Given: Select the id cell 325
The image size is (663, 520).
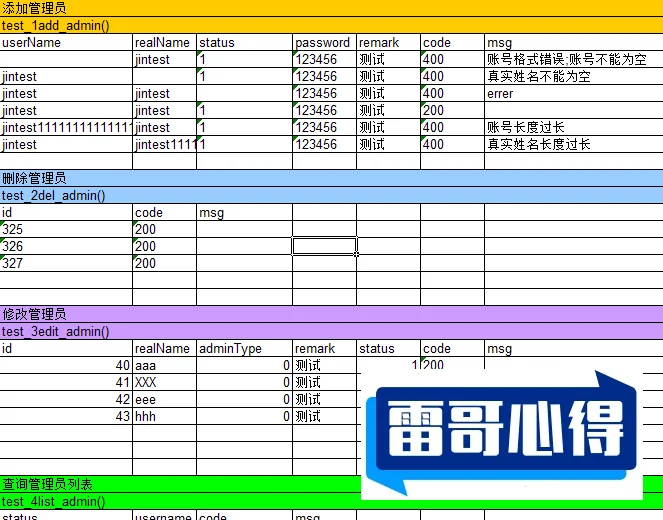Looking at the screenshot, I should click(x=66, y=229).
